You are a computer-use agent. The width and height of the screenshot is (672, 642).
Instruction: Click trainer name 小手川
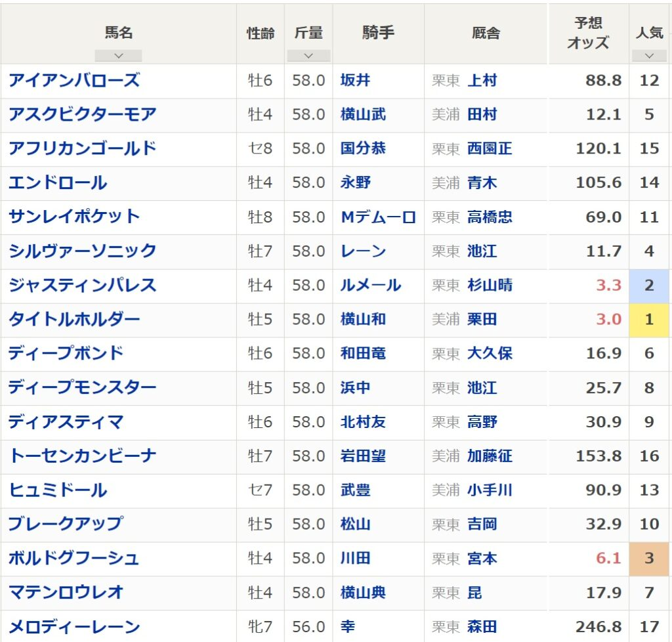pyautogui.click(x=490, y=490)
